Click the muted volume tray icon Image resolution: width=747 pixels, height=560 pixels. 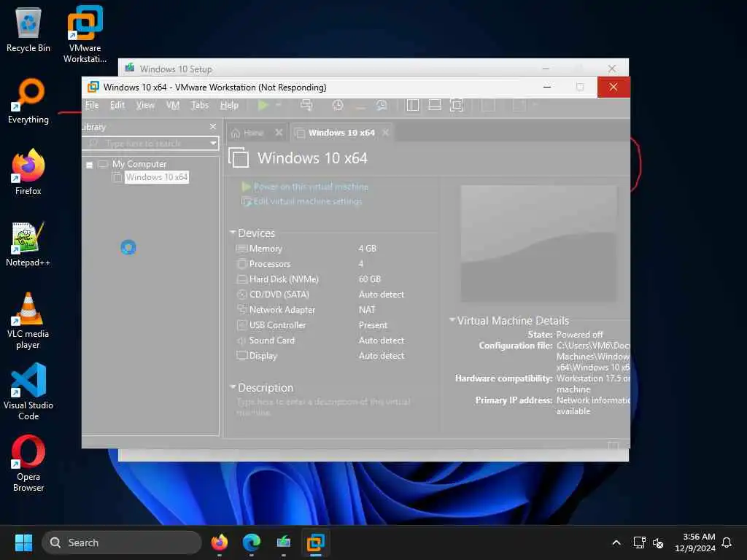tap(658, 542)
